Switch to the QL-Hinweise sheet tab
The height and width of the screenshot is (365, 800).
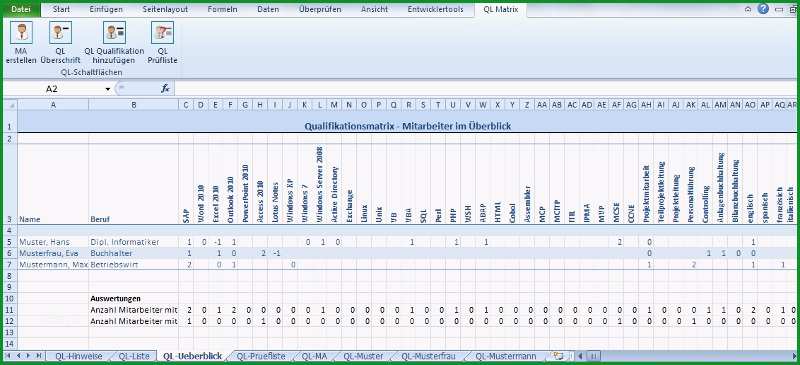[x=79, y=356]
